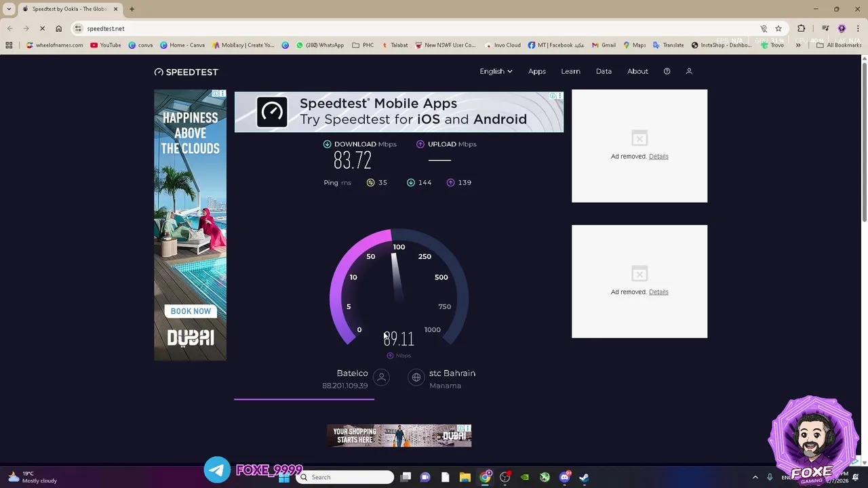This screenshot has width=868, height=488.
Task: Open Talabat bookmark
Action: 395,45
